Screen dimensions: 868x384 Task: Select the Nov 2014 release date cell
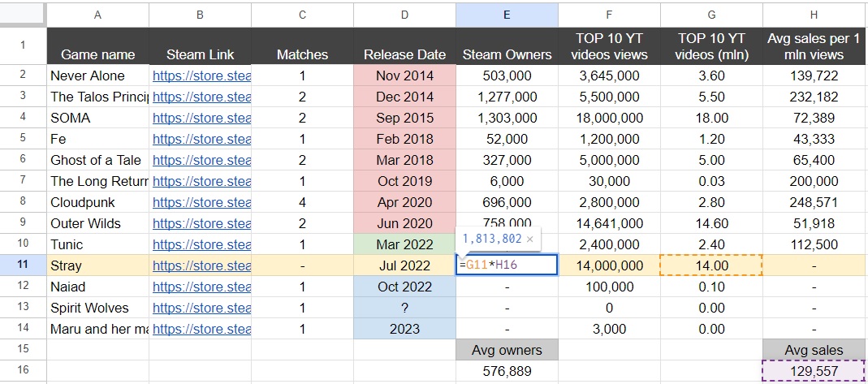tap(404, 76)
